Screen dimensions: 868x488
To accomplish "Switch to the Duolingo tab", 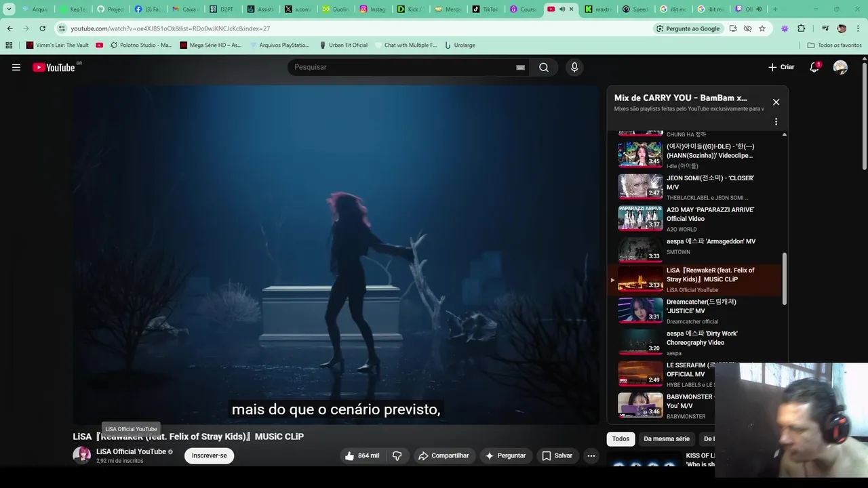I will click(x=335, y=9).
